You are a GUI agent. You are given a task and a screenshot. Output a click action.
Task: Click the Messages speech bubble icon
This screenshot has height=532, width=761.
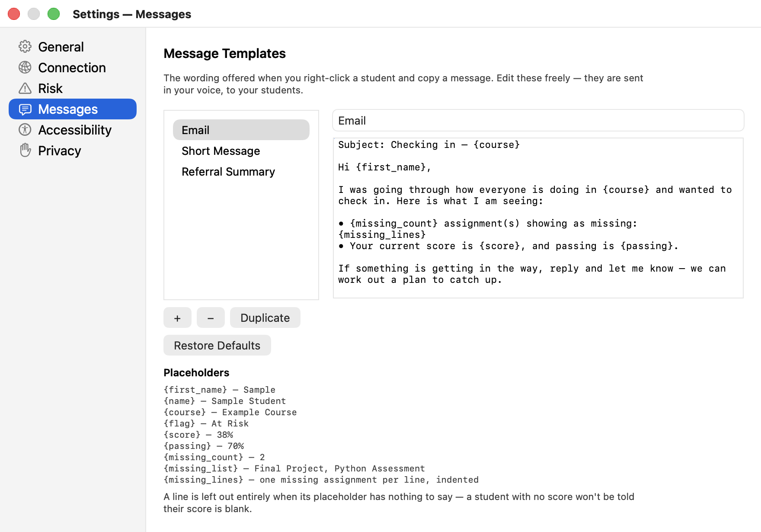click(x=25, y=109)
